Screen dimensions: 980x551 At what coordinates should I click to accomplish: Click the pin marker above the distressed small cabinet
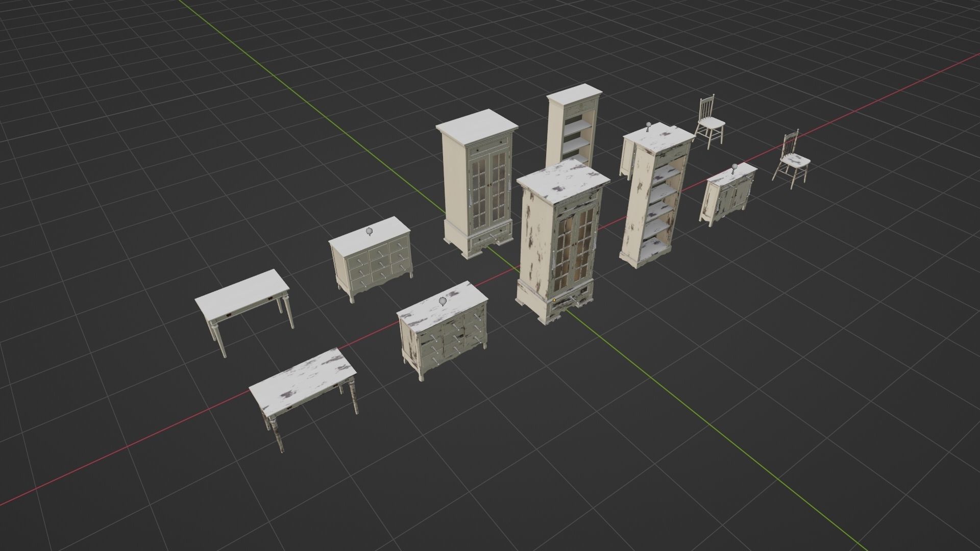click(x=734, y=167)
